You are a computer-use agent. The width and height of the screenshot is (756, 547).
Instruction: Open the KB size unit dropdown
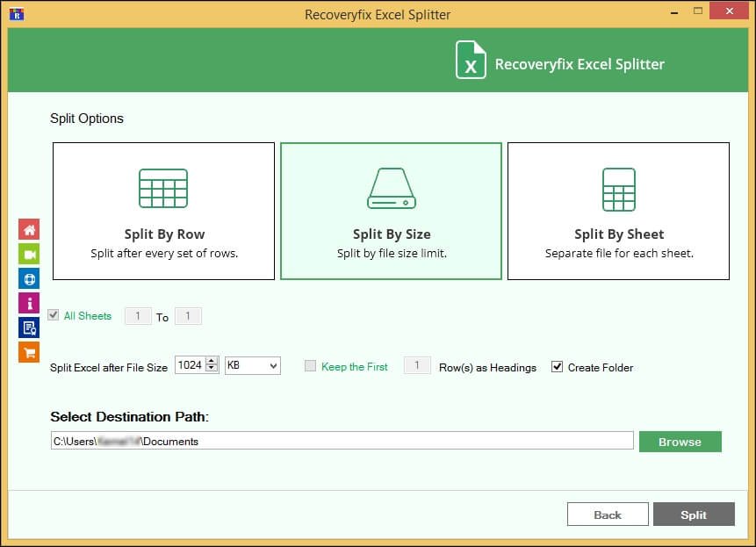point(253,365)
